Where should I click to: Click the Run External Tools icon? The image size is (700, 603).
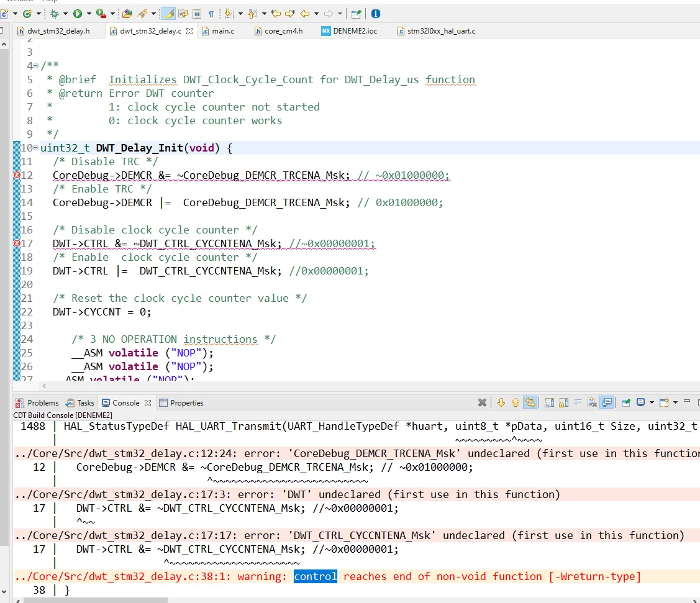(101, 14)
